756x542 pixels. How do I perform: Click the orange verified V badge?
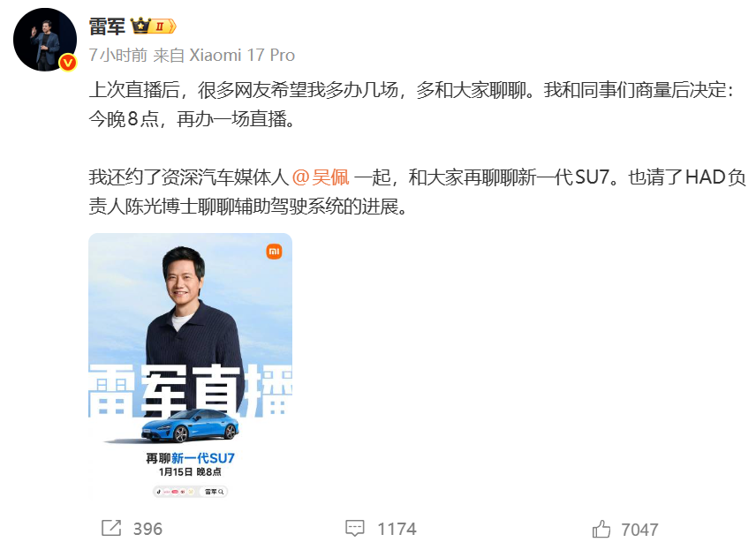pos(68,62)
